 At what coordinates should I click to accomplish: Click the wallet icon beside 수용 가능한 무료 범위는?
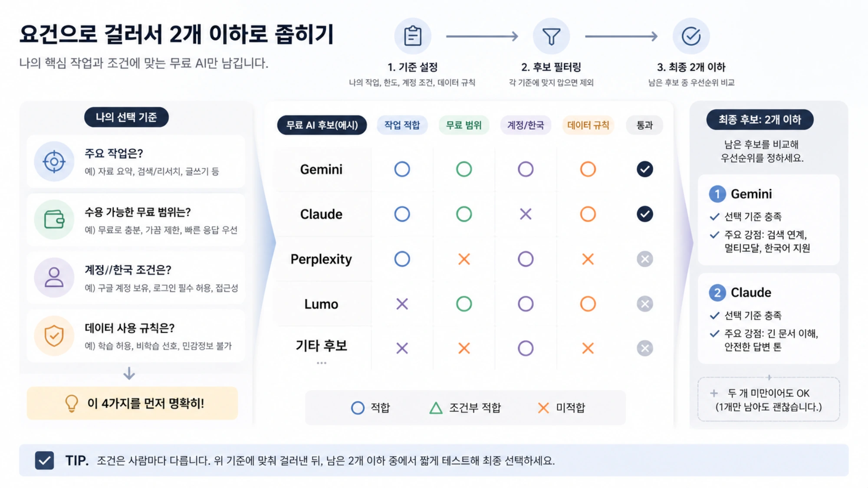pos(54,219)
